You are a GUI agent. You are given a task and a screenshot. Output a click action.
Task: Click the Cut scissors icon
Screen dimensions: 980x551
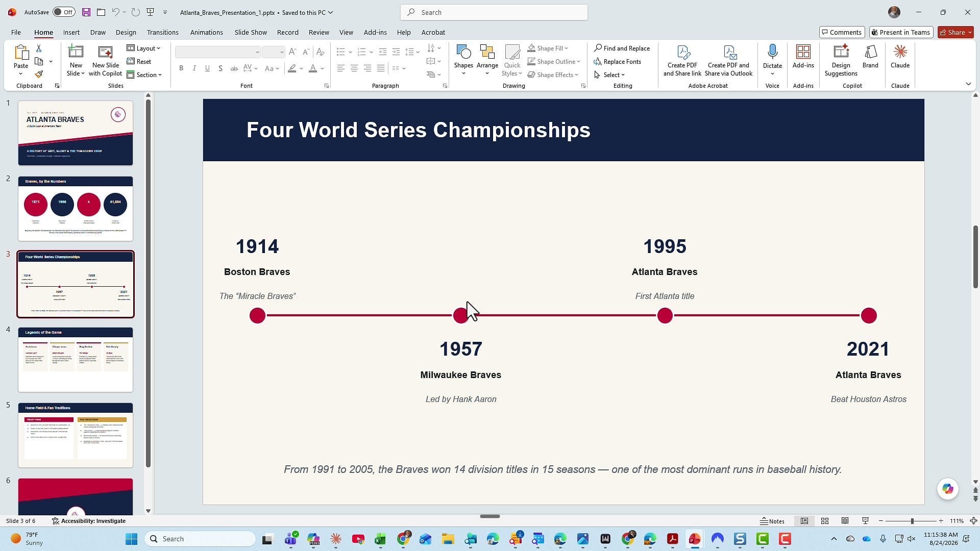pyautogui.click(x=39, y=48)
